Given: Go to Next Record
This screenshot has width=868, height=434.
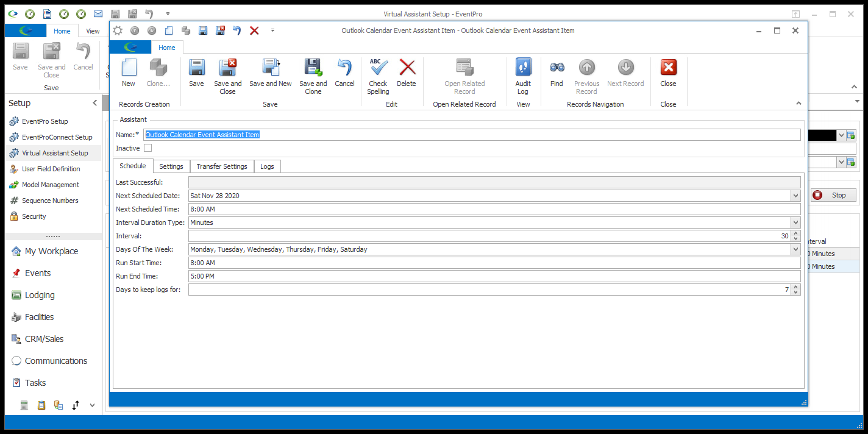Looking at the screenshot, I should [x=625, y=73].
